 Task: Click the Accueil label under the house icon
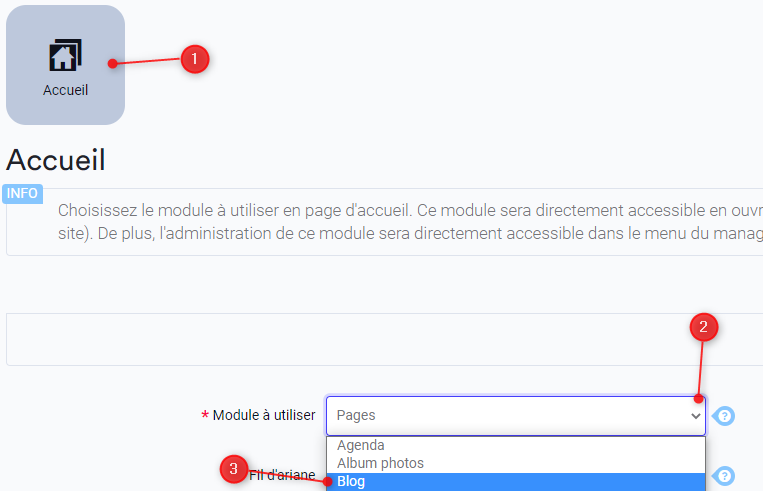tap(65, 91)
